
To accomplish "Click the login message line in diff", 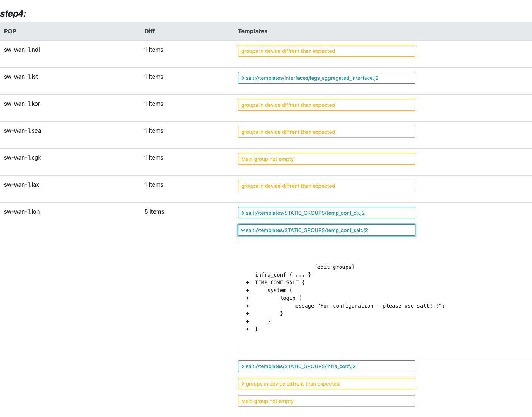I will [368, 306].
